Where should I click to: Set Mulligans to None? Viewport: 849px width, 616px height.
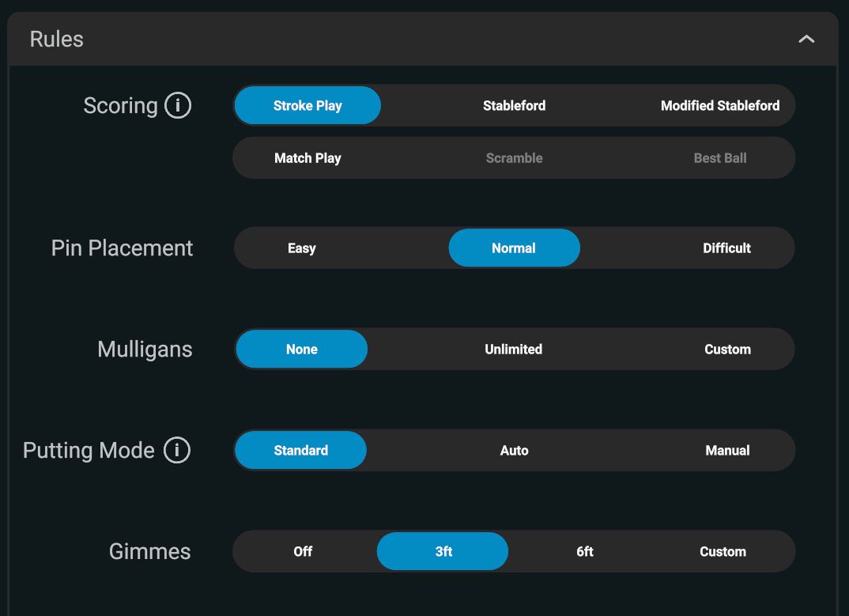click(301, 350)
